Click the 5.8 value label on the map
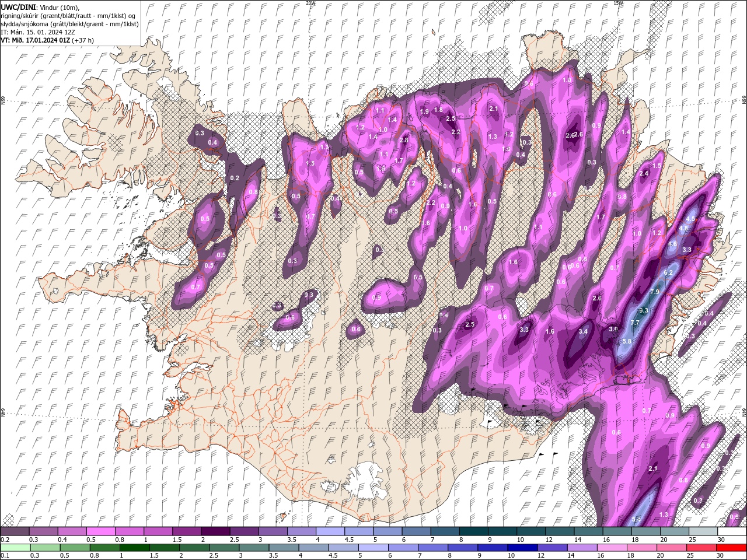Viewport: 747px width, 560px height. [627, 341]
